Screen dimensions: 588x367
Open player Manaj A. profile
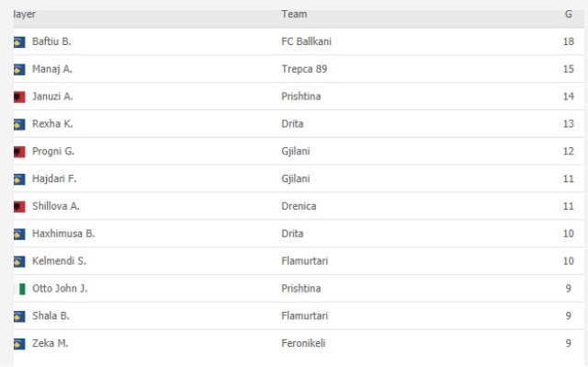tap(52, 69)
